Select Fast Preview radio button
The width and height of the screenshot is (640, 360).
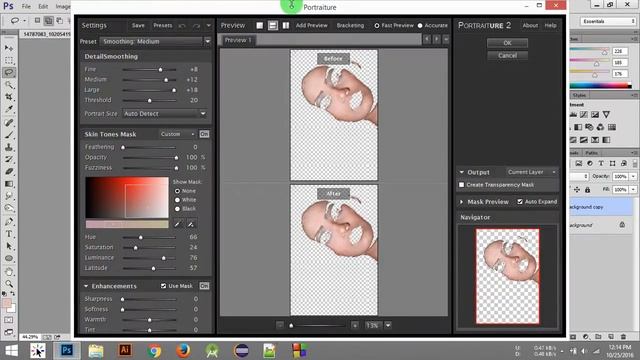(x=377, y=26)
